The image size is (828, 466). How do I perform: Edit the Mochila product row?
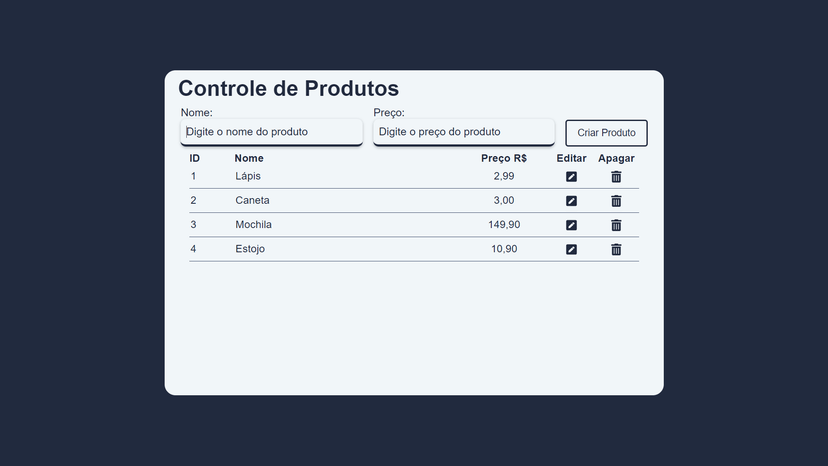tap(571, 225)
